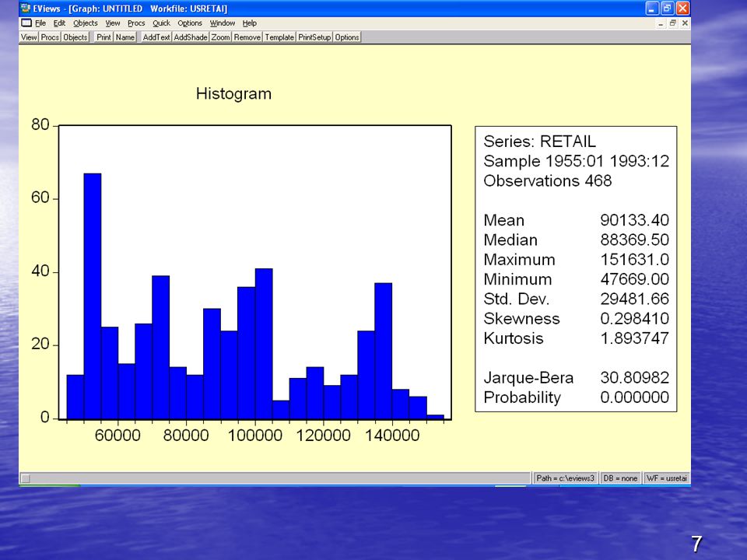Open the Quick menu

tap(162, 23)
